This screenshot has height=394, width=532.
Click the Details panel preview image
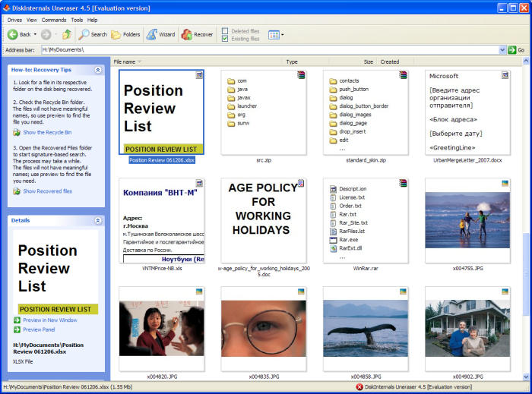point(55,272)
